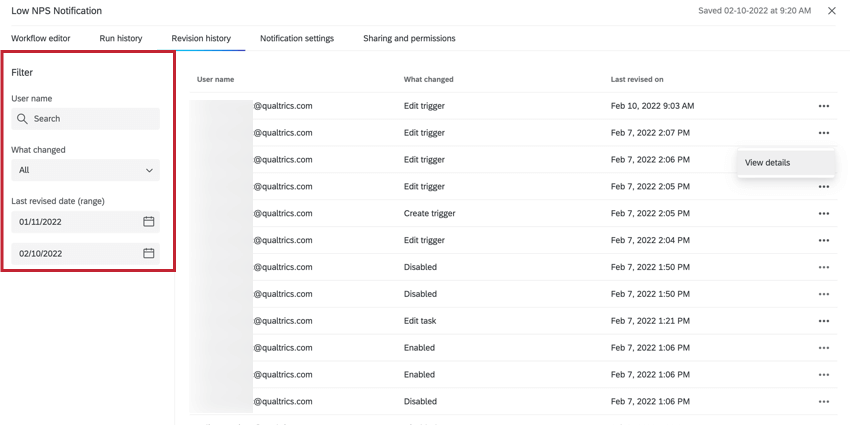This screenshot has height=425, width=850.
Task: Open three-dot menu for Feb 10 9:03 AM revision
Action: pyautogui.click(x=823, y=106)
